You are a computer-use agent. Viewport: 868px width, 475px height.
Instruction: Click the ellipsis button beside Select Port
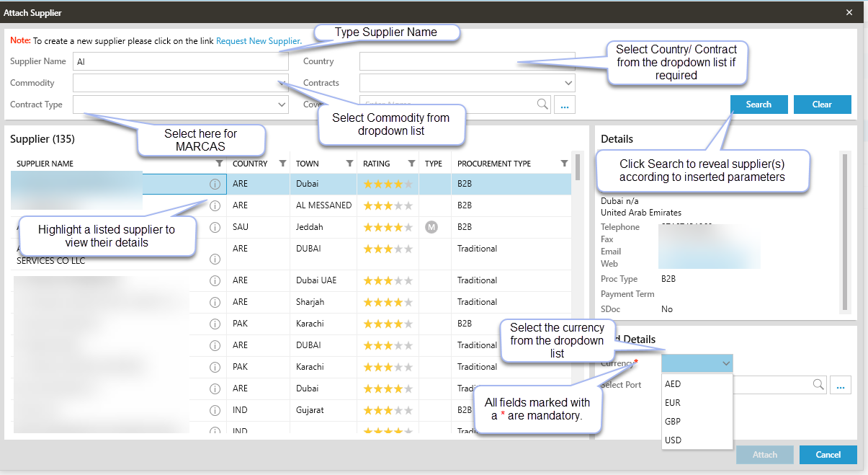pos(840,385)
